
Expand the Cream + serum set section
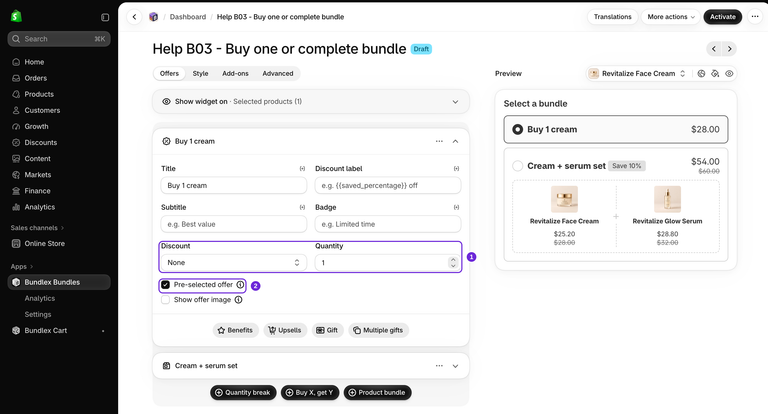point(455,366)
